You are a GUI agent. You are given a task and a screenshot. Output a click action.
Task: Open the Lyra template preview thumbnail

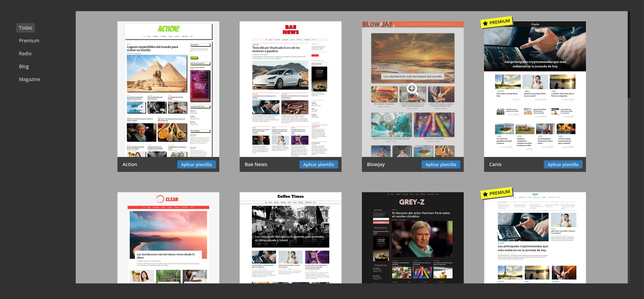(x=535, y=238)
